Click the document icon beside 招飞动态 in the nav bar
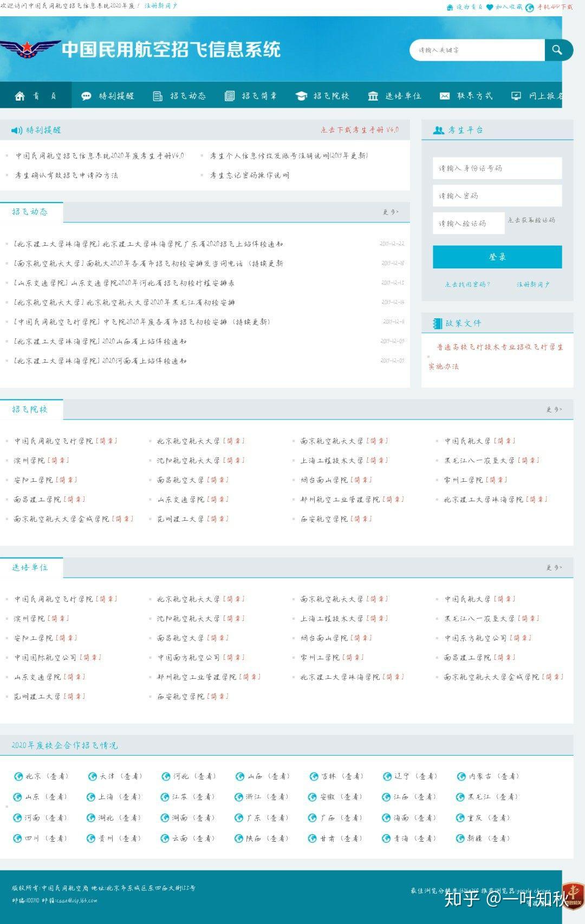The image size is (585, 924). pyautogui.click(x=158, y=96)
